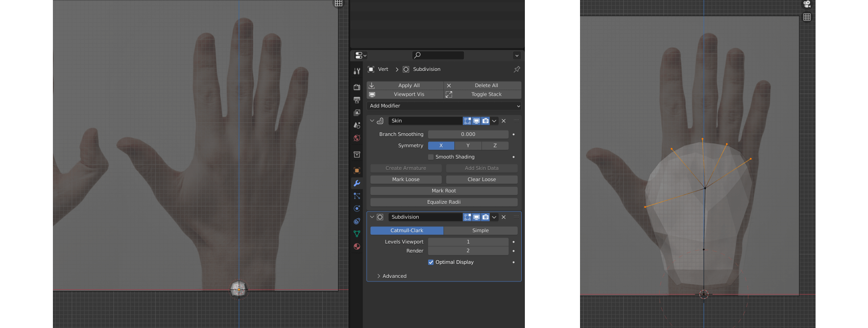868x328 pixels.
Task: Open Subdivision modifier extra options dropdown
Action: pos(494,217)
